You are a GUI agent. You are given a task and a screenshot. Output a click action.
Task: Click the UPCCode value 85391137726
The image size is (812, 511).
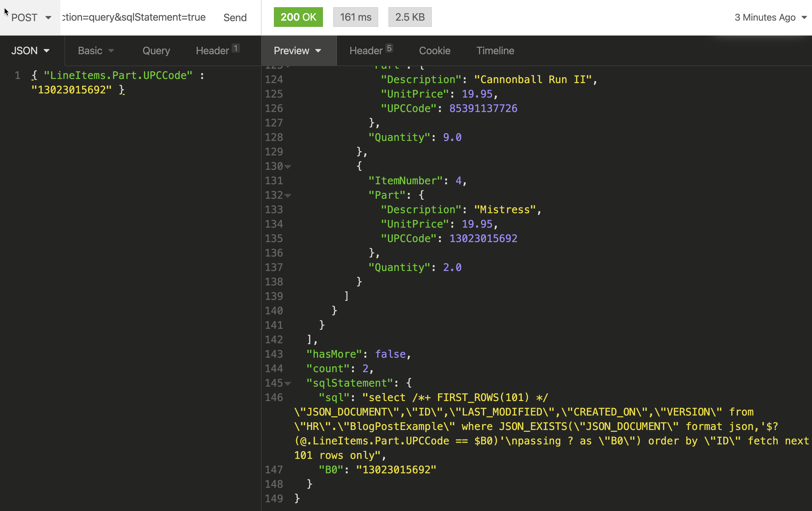[x=483, y=109]
